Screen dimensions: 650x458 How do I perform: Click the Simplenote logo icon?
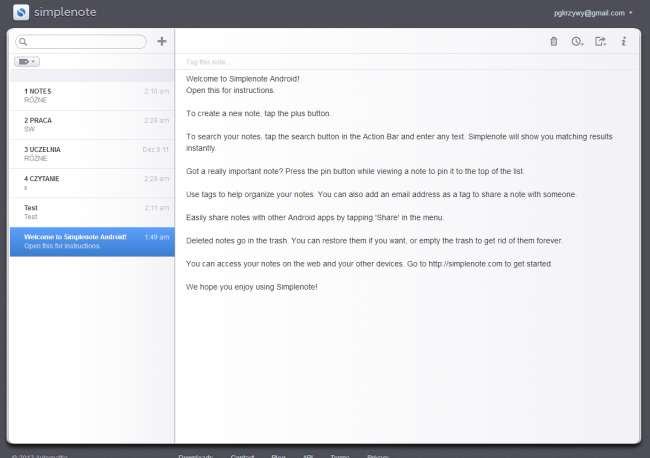[x=21, y=12]
